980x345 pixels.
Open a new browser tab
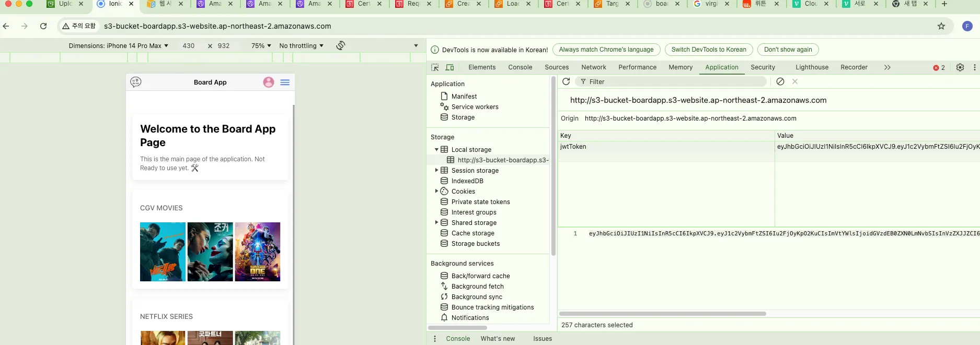point(944,4)
